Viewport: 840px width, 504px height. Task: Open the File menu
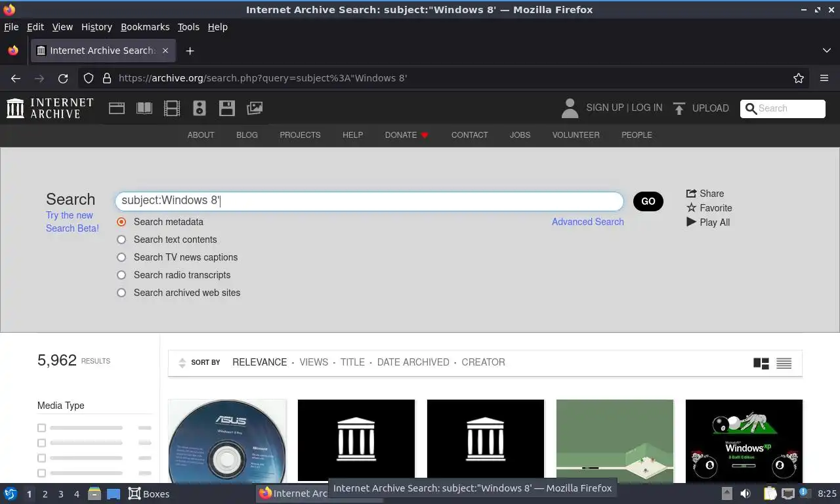click(x=11, y=27)
